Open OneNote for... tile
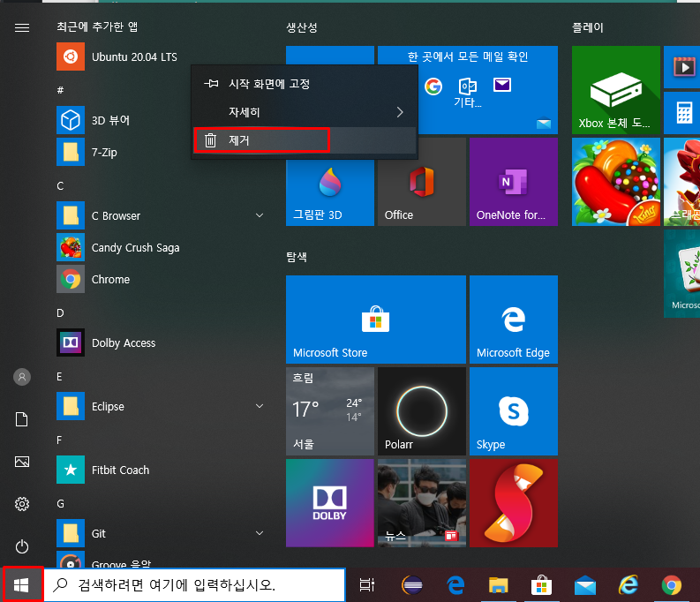The height and width of the screenshot is (602, 700). coord(514,182)
